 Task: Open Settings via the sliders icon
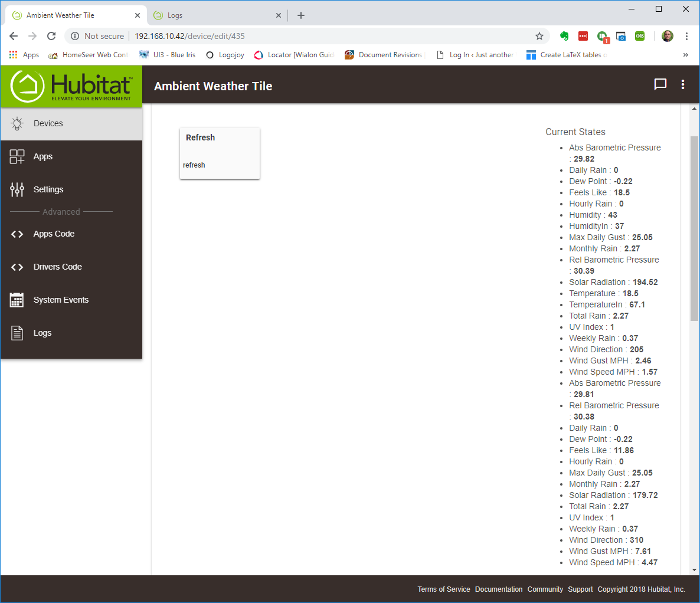tap(17, 189)
